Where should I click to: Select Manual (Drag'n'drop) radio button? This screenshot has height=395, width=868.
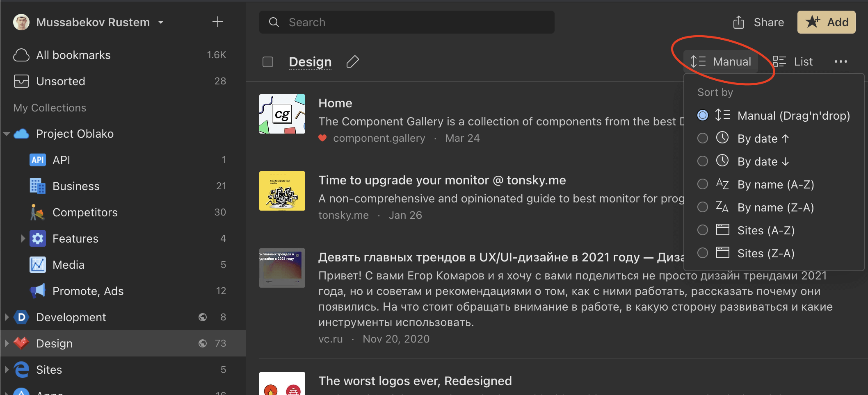[x=703, y=116]
